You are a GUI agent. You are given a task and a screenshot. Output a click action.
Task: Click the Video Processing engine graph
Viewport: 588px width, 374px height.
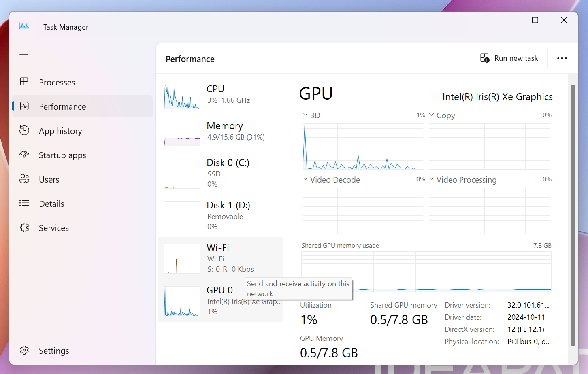(490, 211)
